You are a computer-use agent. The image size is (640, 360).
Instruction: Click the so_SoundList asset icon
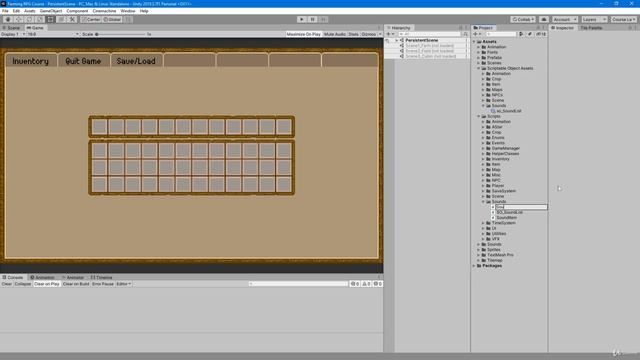tap(493, 111)
